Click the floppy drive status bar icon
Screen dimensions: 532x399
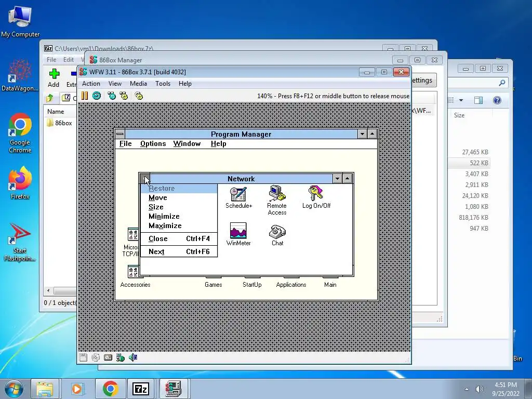[83, 357]
